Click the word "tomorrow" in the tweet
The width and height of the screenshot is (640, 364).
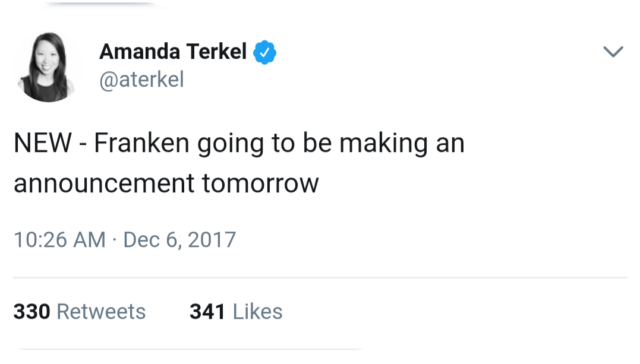point(260,184)
